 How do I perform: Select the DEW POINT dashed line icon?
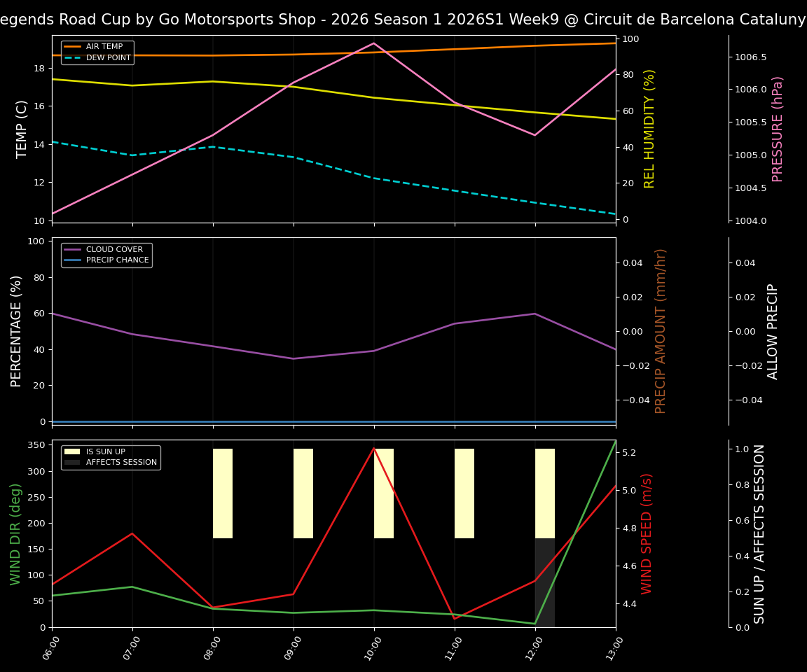72,57
